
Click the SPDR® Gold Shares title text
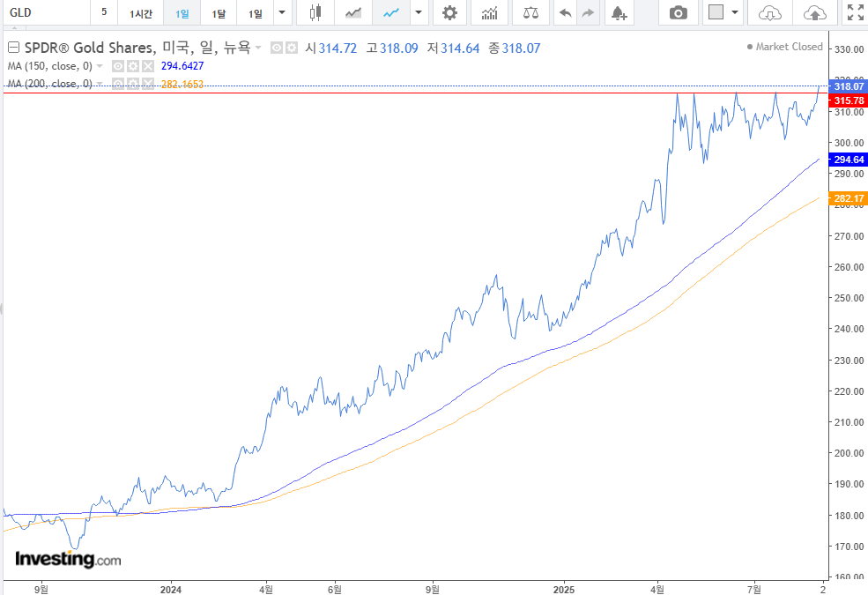pos(90,48)
